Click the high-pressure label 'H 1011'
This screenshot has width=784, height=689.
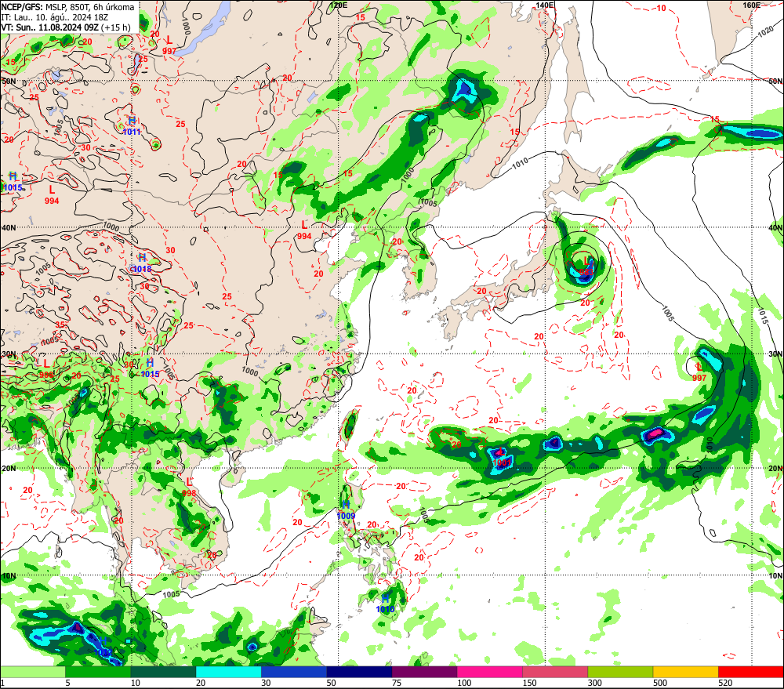click(132, 126)
